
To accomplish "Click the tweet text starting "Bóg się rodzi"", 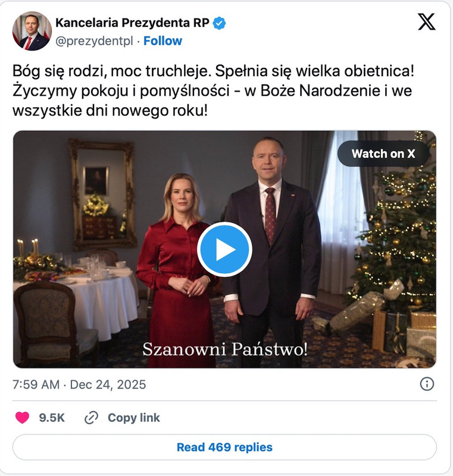I will tap(213, 91).
